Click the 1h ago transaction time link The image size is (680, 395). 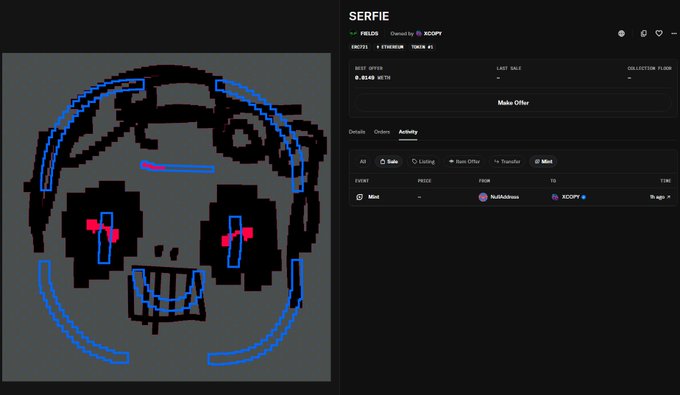point(657,197)
